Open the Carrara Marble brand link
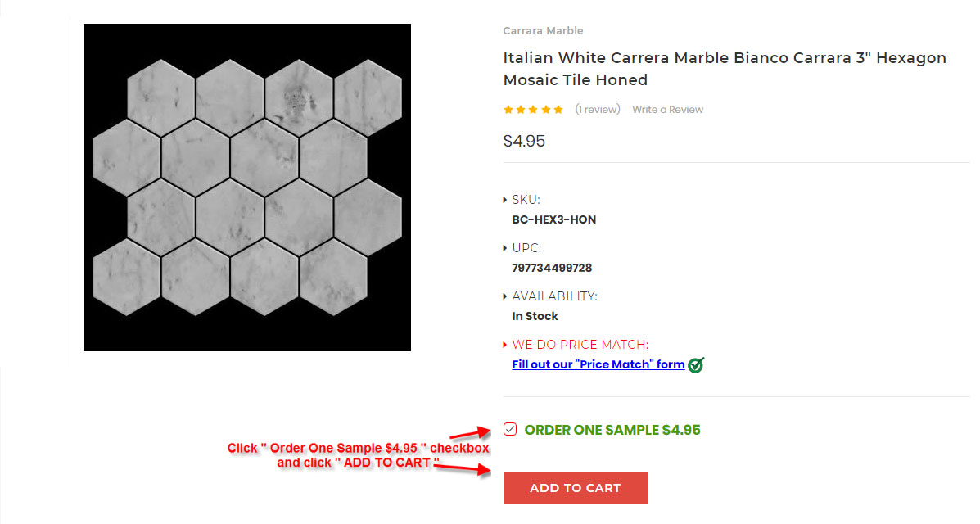This screenshot has height=524, width=980. pos(543,31)
